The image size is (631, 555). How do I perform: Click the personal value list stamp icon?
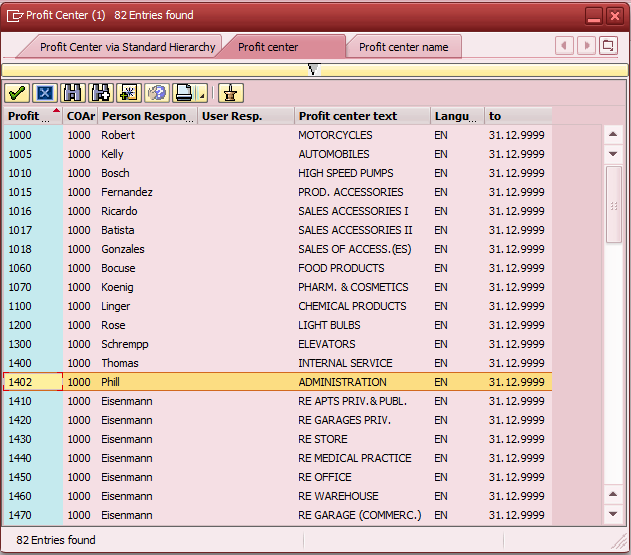click(231, 93)
